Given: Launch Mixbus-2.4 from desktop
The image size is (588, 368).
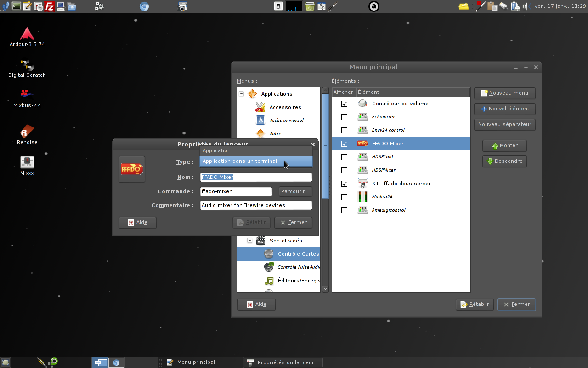Looking at the screenshot, I should click(x=27, y=94).
